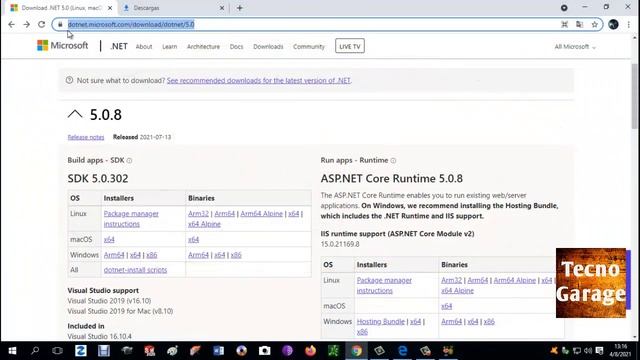640x360 pixels.
Task: Click the info icon beside Build apps - SDK
Action: pos(129,161)
